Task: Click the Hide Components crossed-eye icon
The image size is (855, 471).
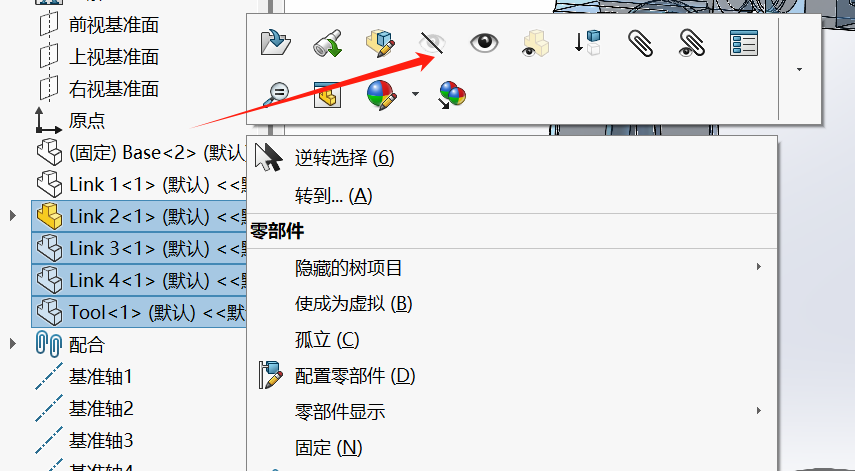Action: coord(432,43)
